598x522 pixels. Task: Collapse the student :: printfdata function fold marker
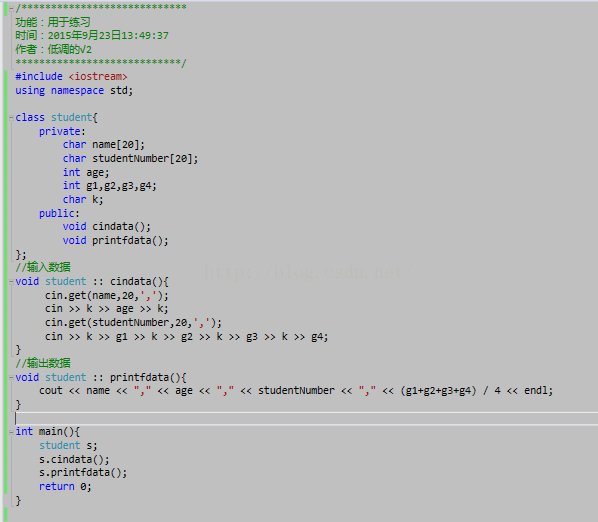coord(11,378)
